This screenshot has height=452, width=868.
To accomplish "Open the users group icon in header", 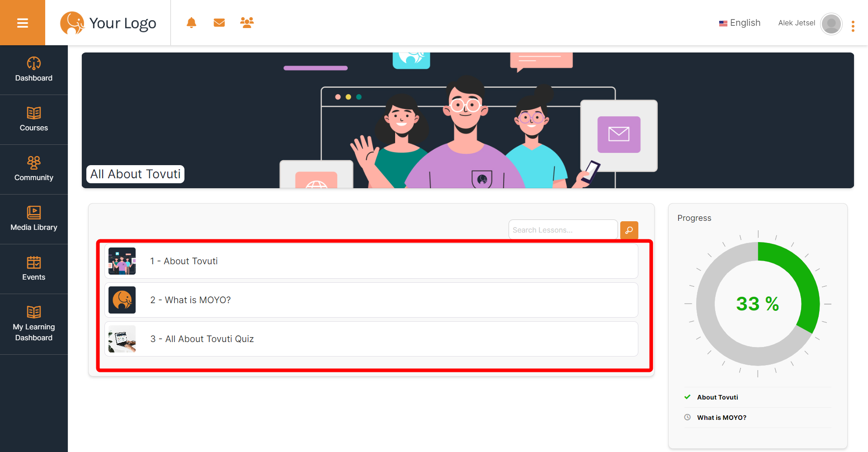I will pyautogui.click(x=247, y=23).
